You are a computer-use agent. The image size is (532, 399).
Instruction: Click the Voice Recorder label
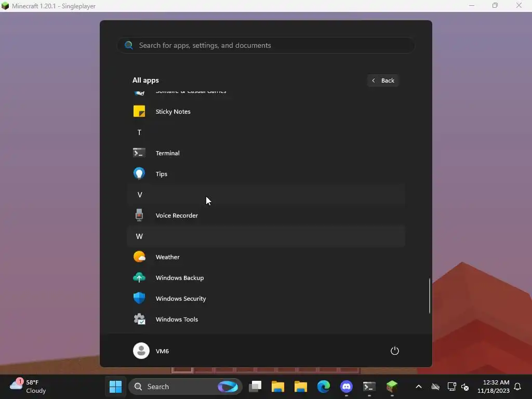click(x=177, y=216)
